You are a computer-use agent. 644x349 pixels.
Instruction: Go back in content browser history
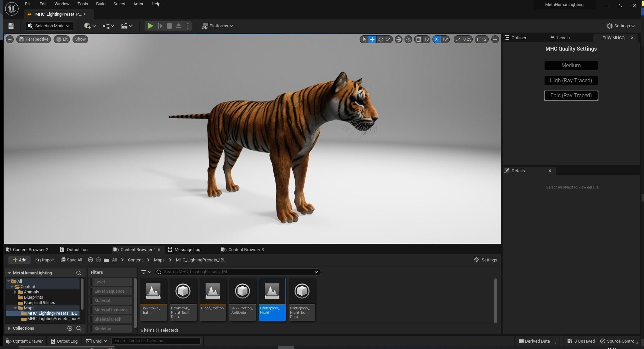90,260
